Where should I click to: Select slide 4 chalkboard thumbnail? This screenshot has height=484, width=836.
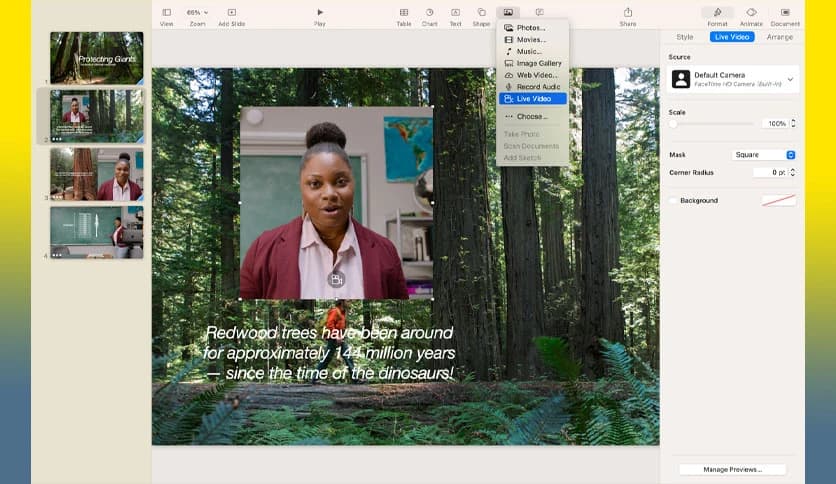click(x=97, y=232)
